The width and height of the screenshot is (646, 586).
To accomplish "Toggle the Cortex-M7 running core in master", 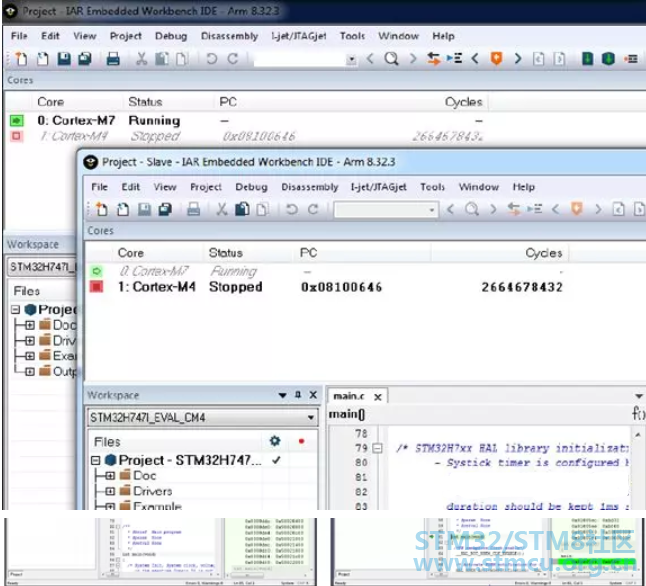I will coord(17,120).
